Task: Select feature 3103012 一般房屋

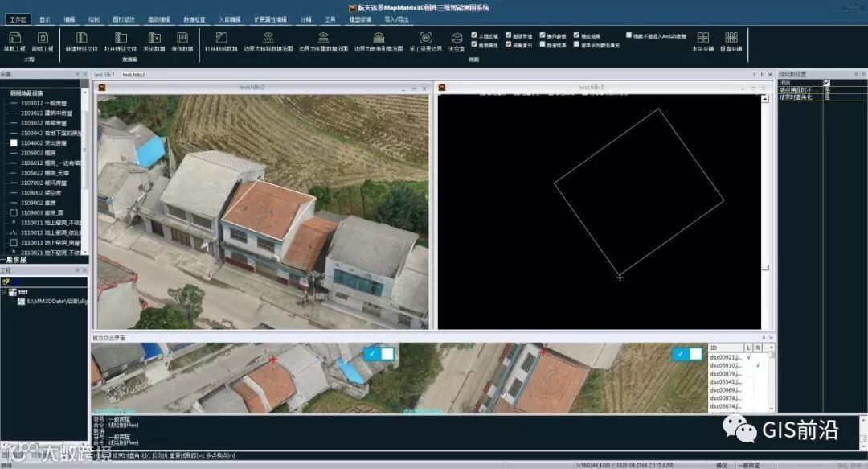Action: click(43, 103)
